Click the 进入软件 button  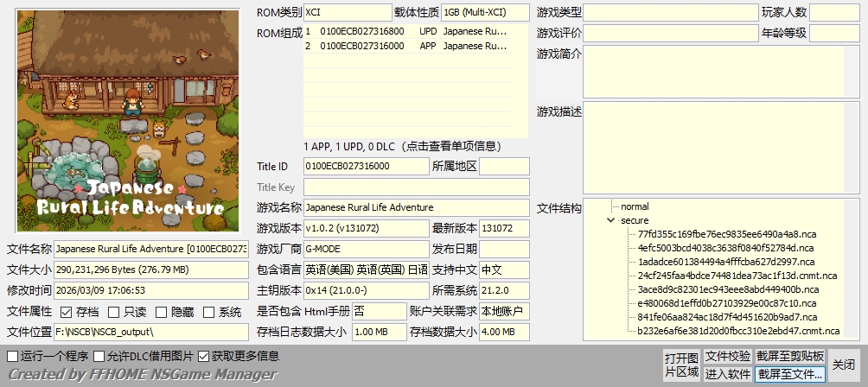tap(727, 374)
